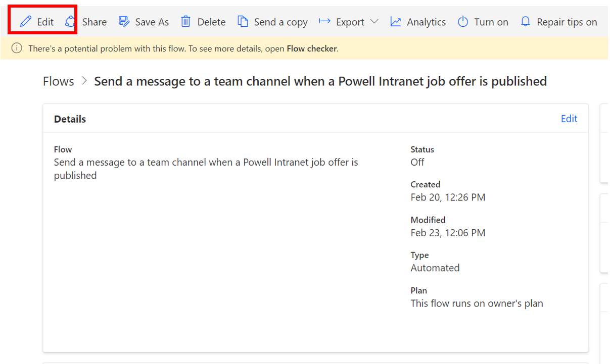
Task: Click the plan text 'This flow runs on owner's plan'
Action: point(477,303)
